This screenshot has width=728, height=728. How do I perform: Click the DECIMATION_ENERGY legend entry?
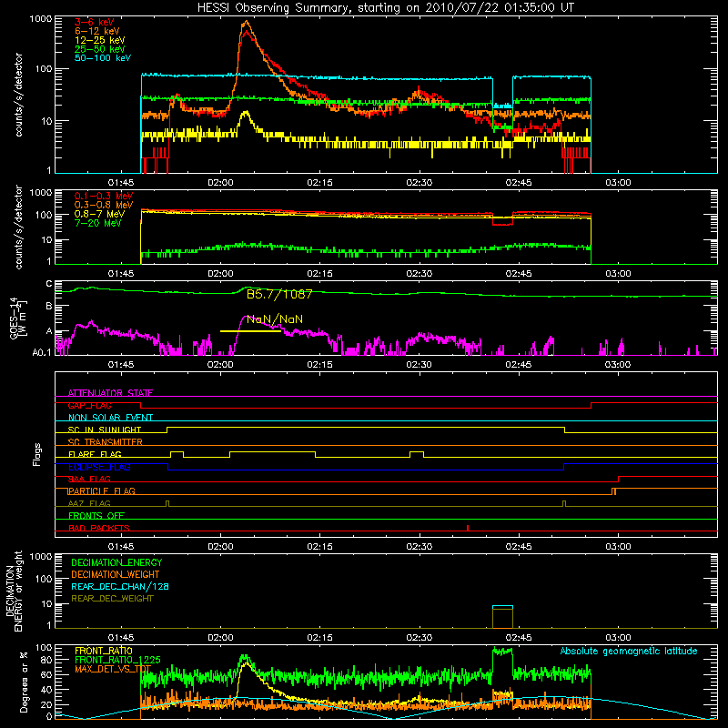click(116, 562)
